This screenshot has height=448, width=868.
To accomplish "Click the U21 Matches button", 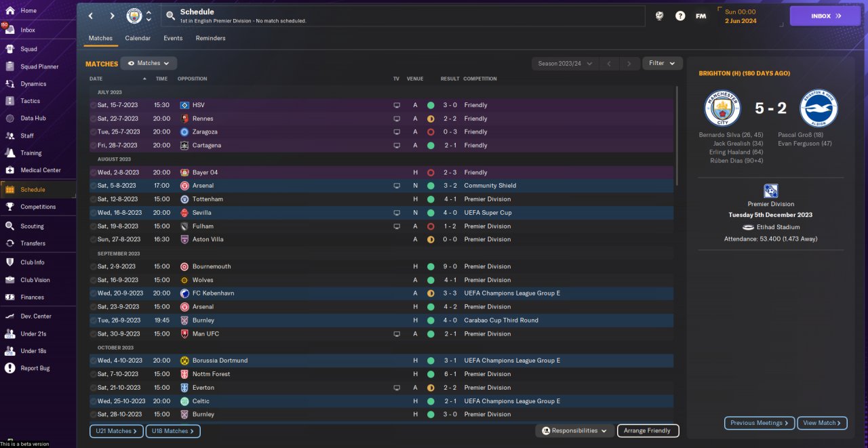I will 116,431.
